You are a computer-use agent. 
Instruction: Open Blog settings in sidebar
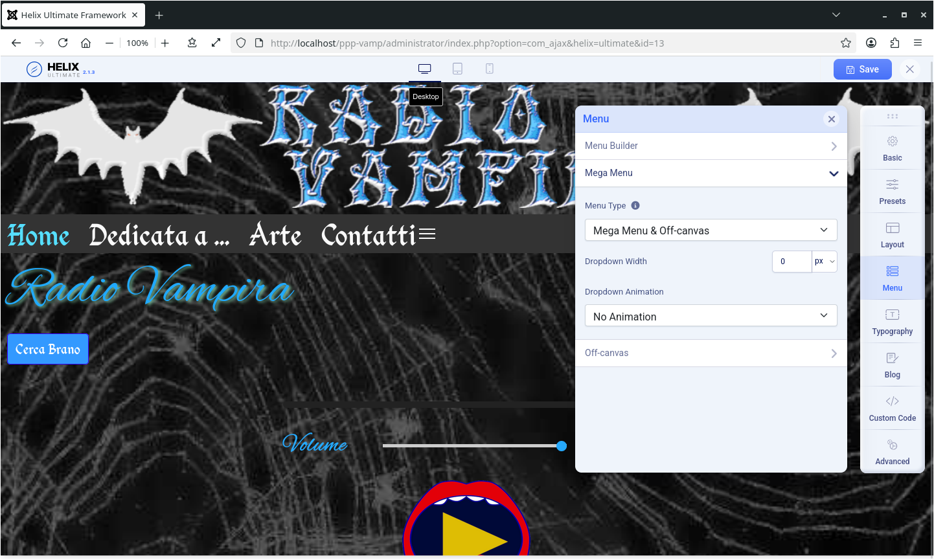coord(893,365)
